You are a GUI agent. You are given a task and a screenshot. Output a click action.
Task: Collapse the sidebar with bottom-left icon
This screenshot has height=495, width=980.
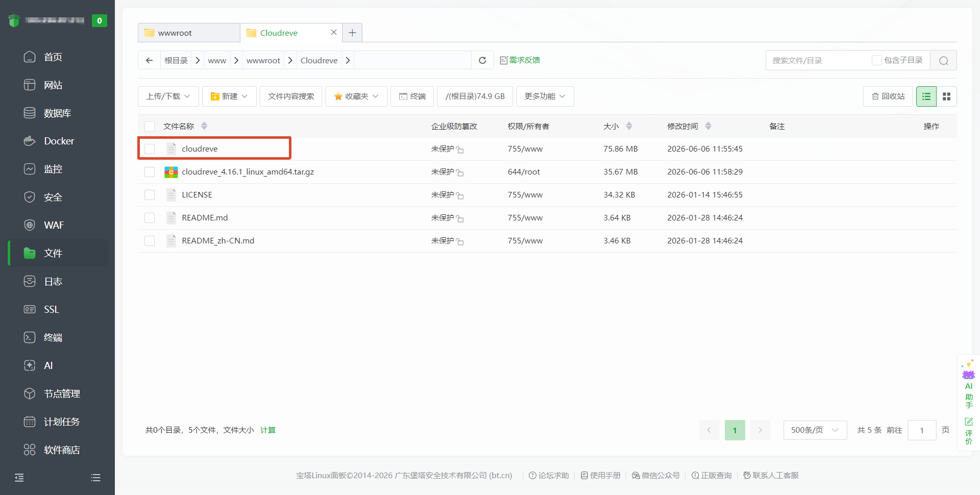tap(19, 478)
